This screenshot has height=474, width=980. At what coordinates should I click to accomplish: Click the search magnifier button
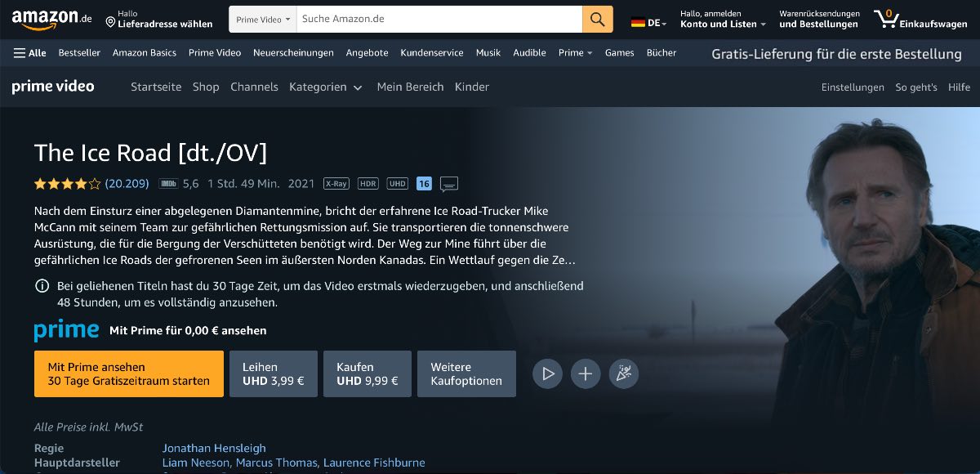click(598, 19)
